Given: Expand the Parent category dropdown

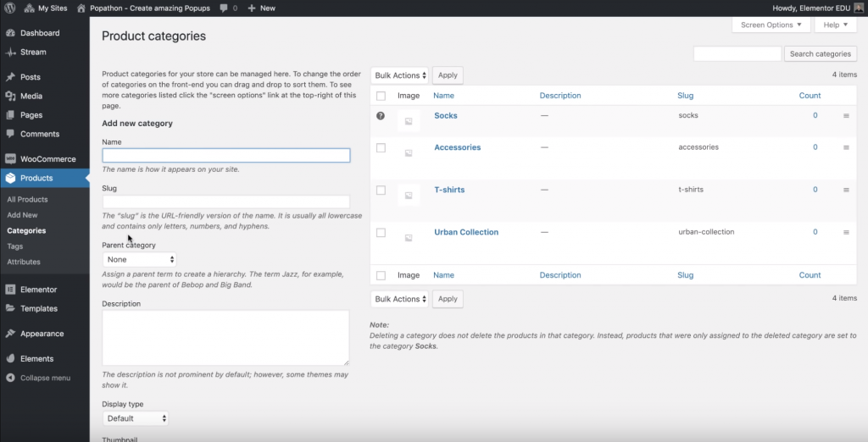Looking at the screenshot, I should 140,259.
